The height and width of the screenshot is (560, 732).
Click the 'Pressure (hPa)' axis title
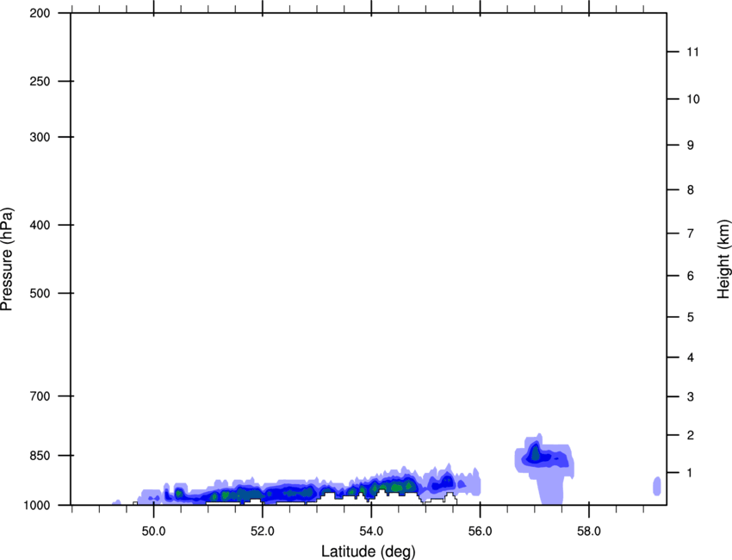point(7,259)
